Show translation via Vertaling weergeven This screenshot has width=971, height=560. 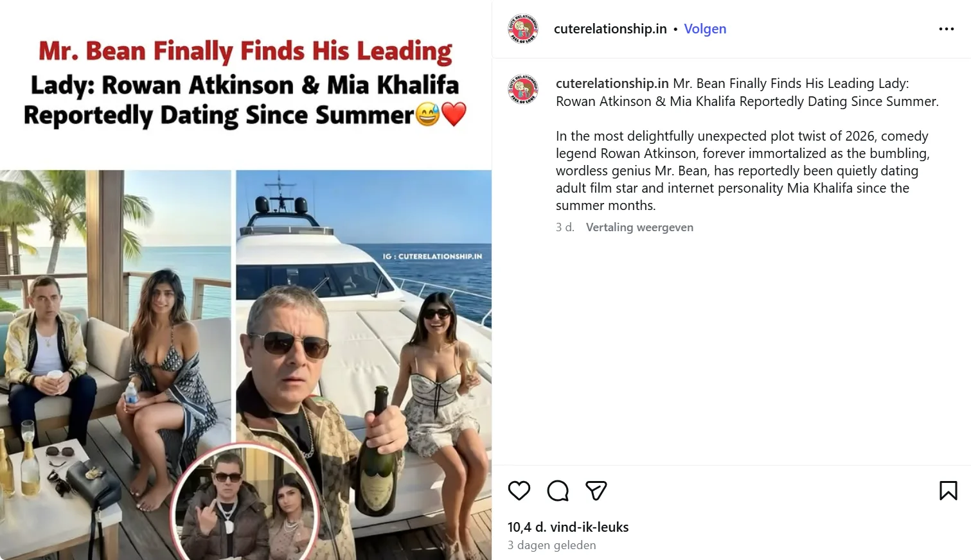[639, 227]
